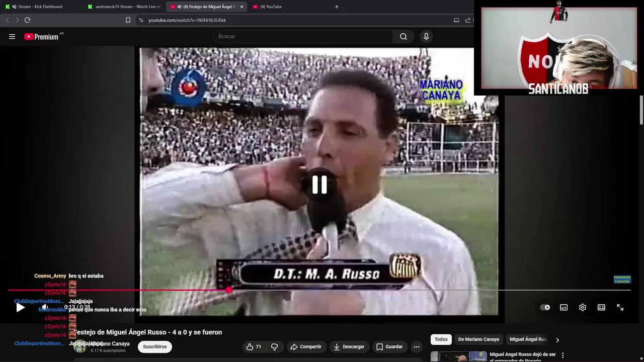644x362 pixels.
Task: Click the cast/picture-in-picture icon in address bar
Action: coord(456,20)
